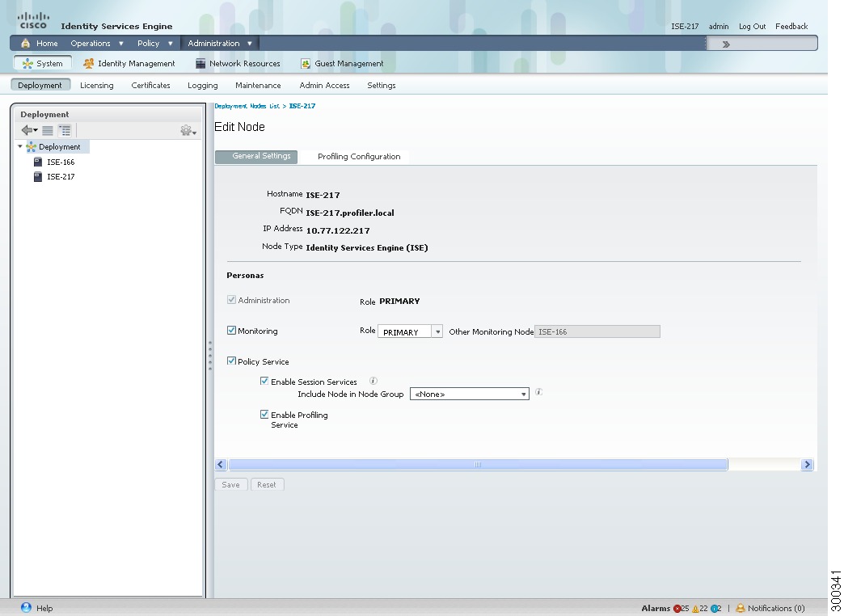Image resolution: width=844 pixels, height=616 pixels.
Task: Select ISE-166 node in Deployment tree
Action: 61,162
